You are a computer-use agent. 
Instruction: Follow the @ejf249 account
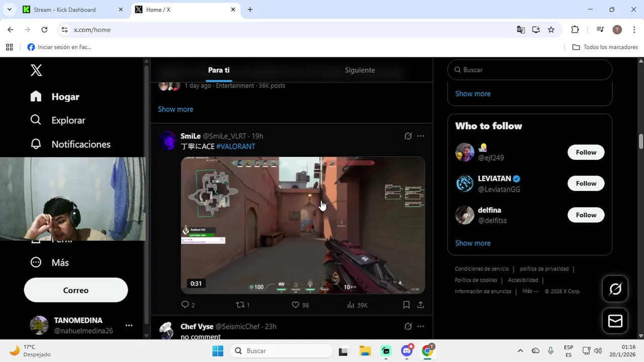[x=586, y=152]
